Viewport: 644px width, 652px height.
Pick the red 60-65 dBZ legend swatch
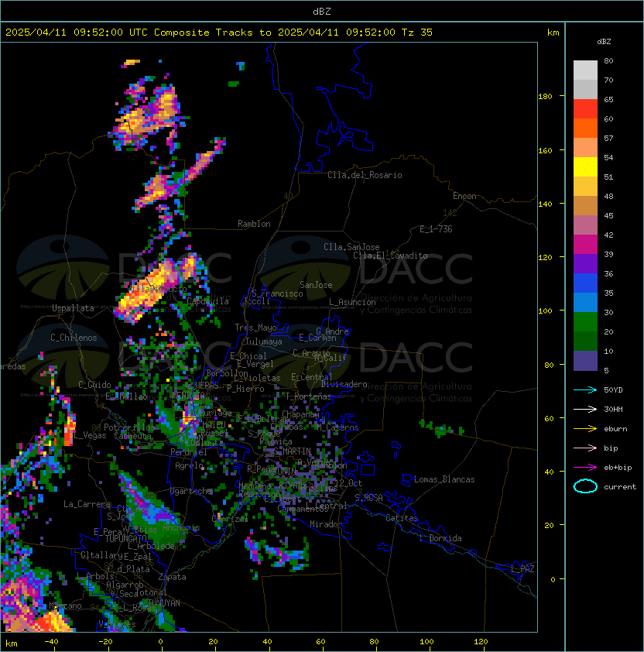[x=585, y=109]
